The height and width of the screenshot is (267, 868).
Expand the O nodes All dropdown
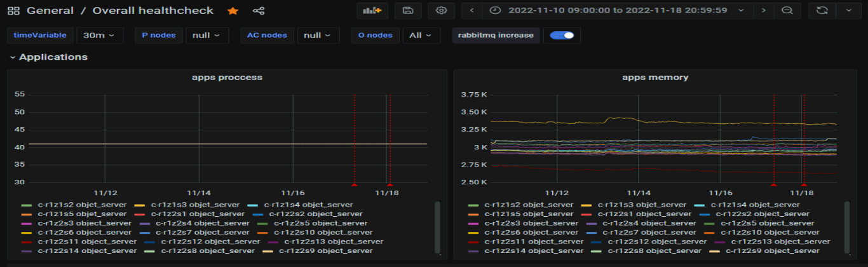(421, 36)
